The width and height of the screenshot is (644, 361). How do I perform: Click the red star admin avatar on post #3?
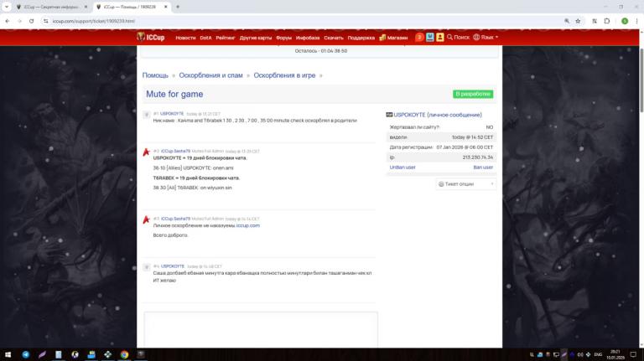[146, 220]
